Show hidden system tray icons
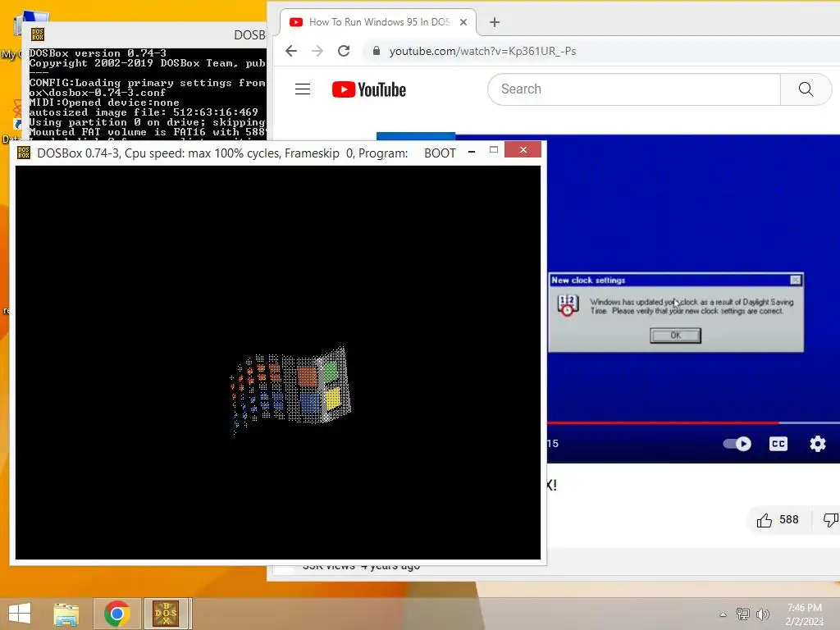840x630 pixels. tap(723, 614)
